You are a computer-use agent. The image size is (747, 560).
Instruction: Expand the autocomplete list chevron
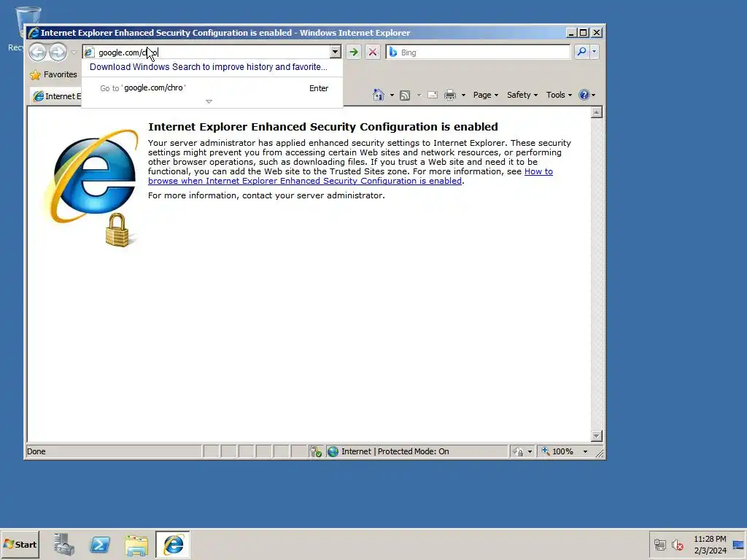pos(209,101)
